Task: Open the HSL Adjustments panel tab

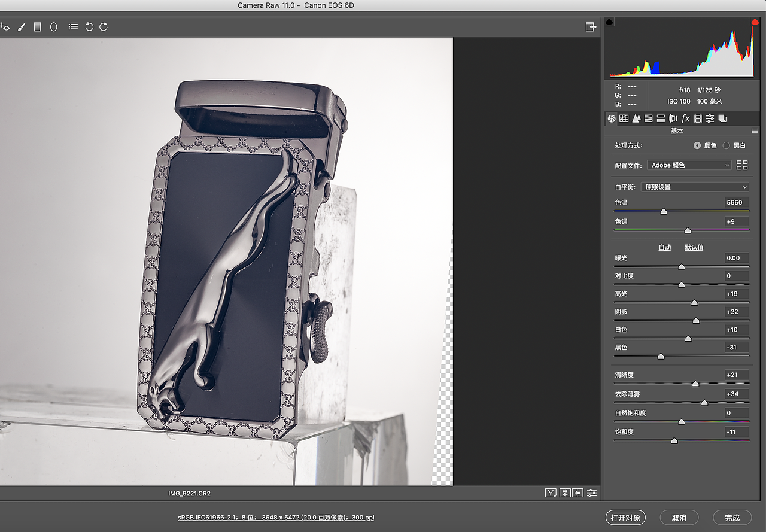Action: 649,118
